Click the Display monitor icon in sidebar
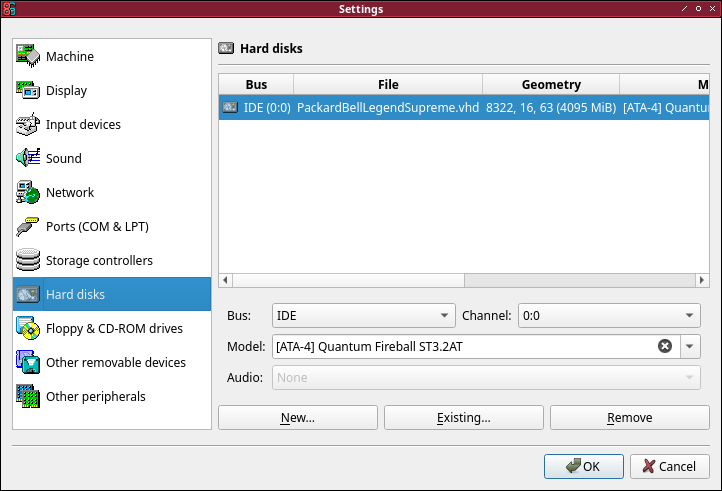722x491 pixels. (28, 90)
